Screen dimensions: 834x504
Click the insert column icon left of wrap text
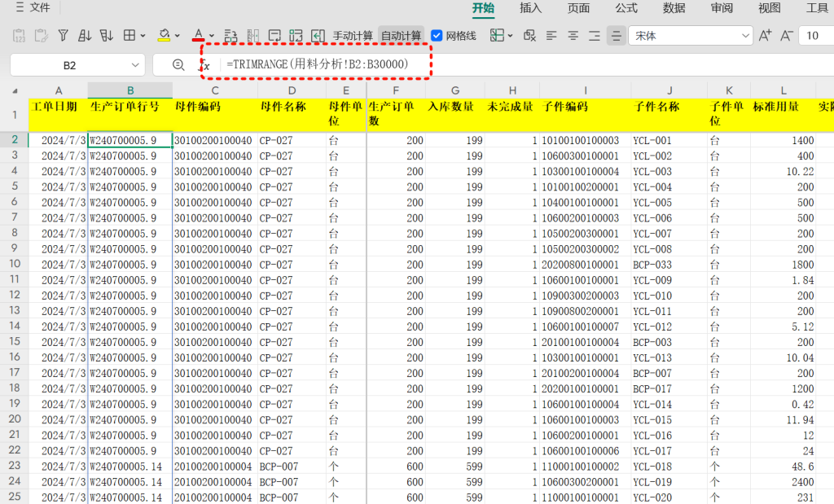point(253,36)
